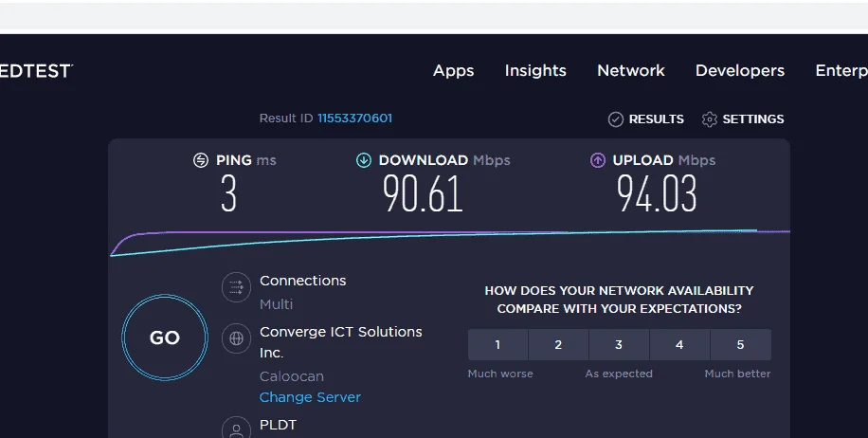Screen dimensions: 868x438
Task: Open the Apps menu
Action: pyautogui.click(x=453, y=70)
